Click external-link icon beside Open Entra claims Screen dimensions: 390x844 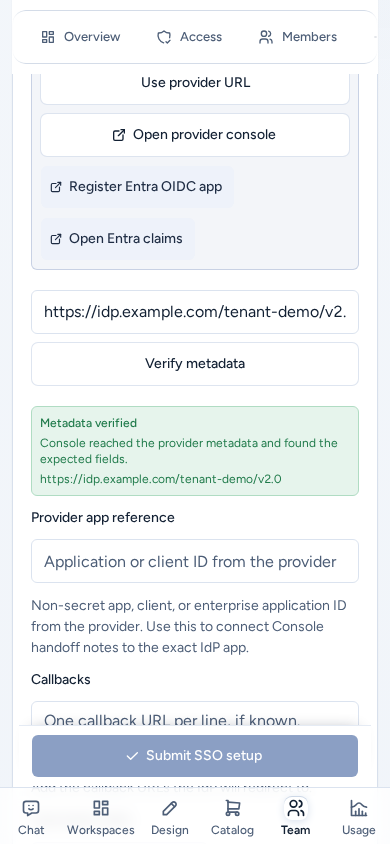click(x=55, y=239)
